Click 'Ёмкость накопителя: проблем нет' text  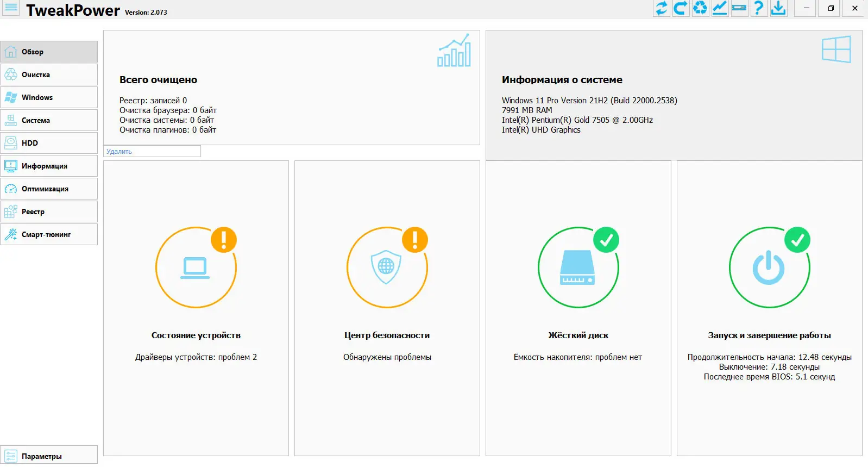[x=578, y=357]
